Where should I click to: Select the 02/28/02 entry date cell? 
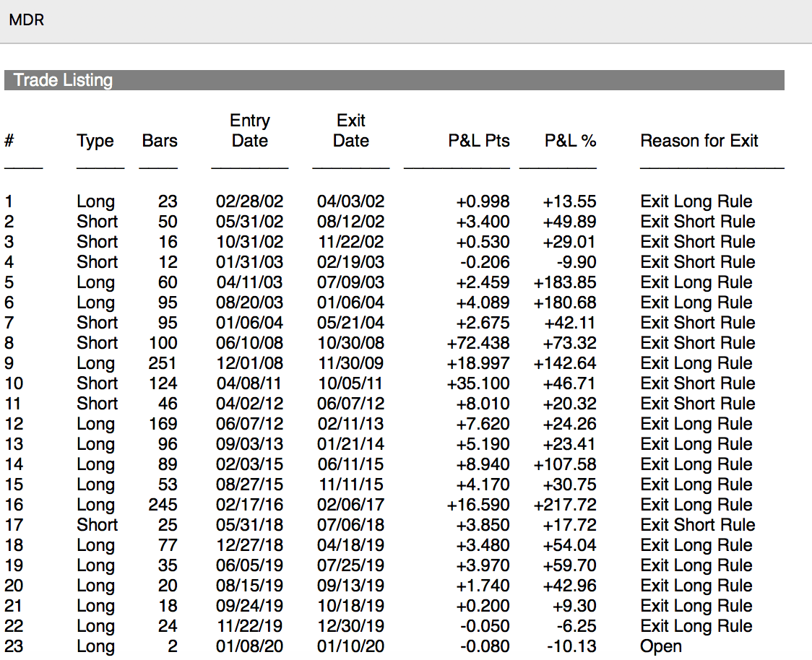250,201
